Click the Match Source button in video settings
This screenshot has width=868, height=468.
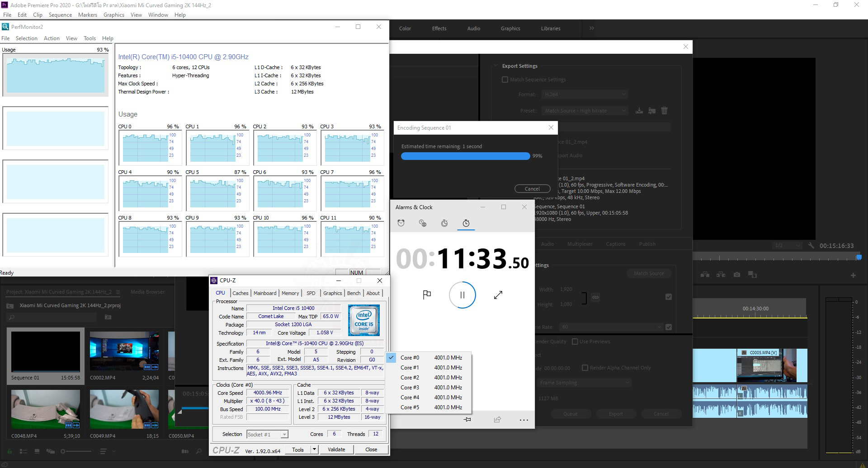pyautogui.click(x=649, y=273)
